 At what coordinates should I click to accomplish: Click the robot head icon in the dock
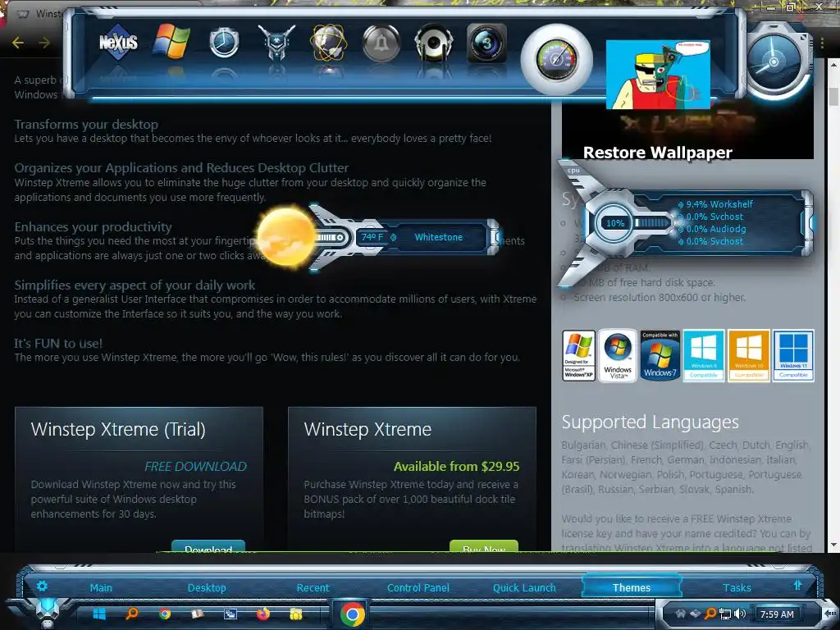(x=276, y=42)
